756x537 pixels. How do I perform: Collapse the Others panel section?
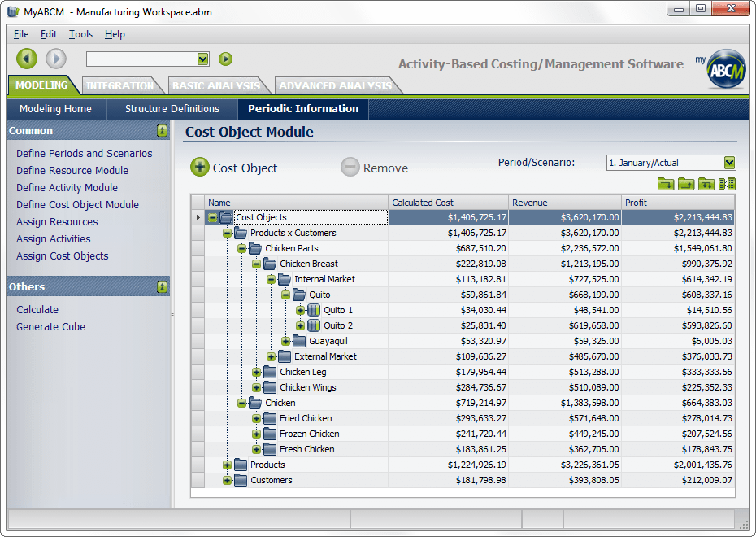click(162, 287)
